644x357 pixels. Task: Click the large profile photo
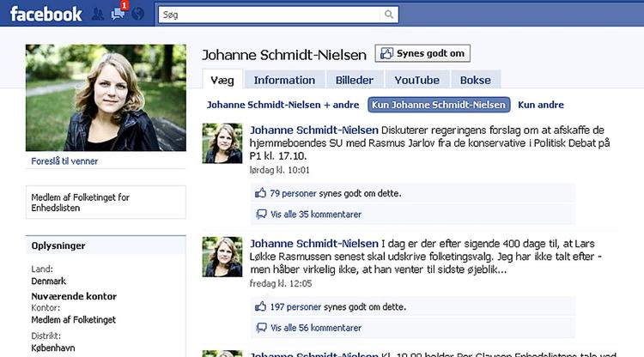[x=106, y=98]
